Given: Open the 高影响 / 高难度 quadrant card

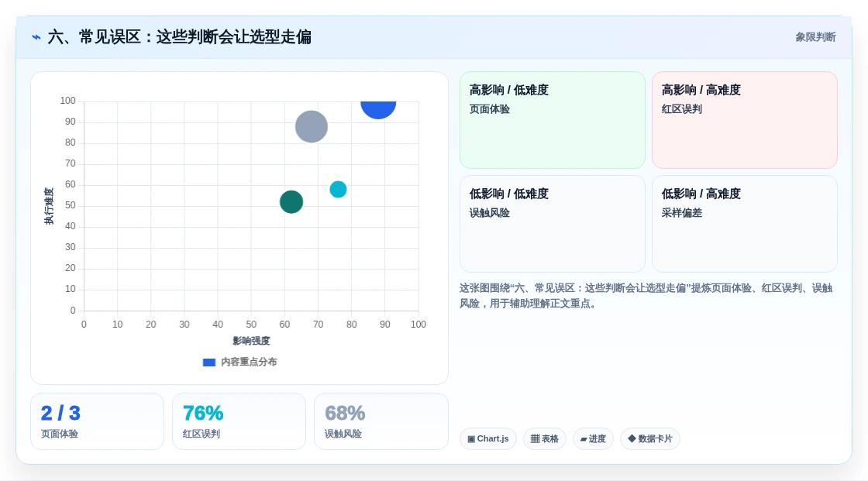Looking at the screenshot, I should click(745, 120).
